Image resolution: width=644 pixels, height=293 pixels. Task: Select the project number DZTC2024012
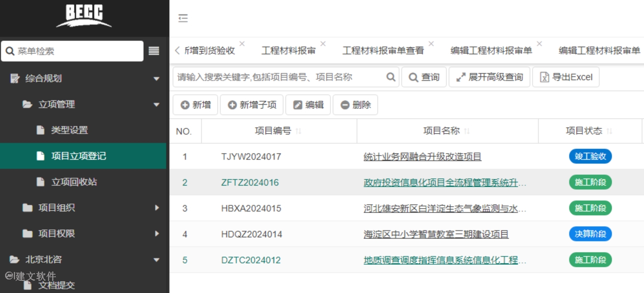[251, 260]
